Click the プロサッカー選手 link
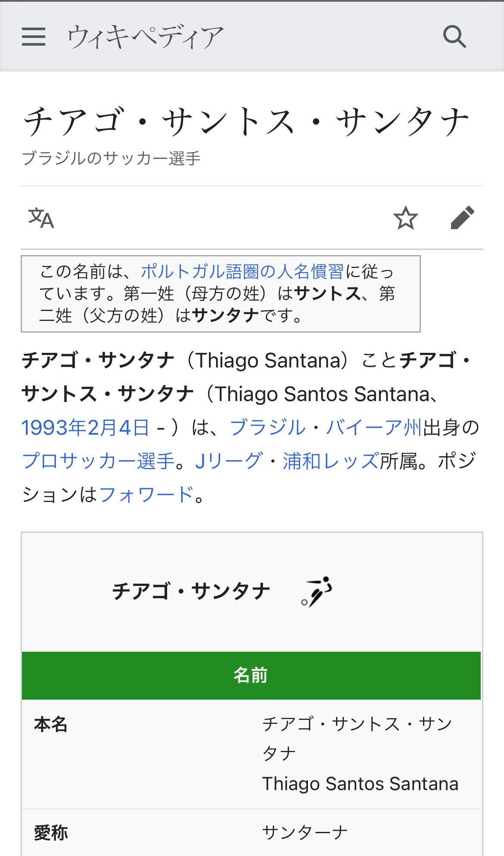This screenshot has width=504, height=856. coord(98,461)
